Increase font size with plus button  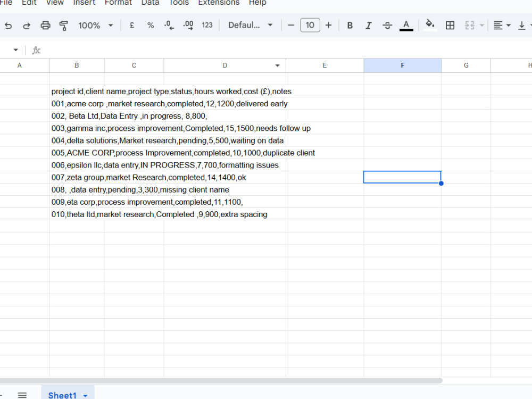tap(328, 26)
